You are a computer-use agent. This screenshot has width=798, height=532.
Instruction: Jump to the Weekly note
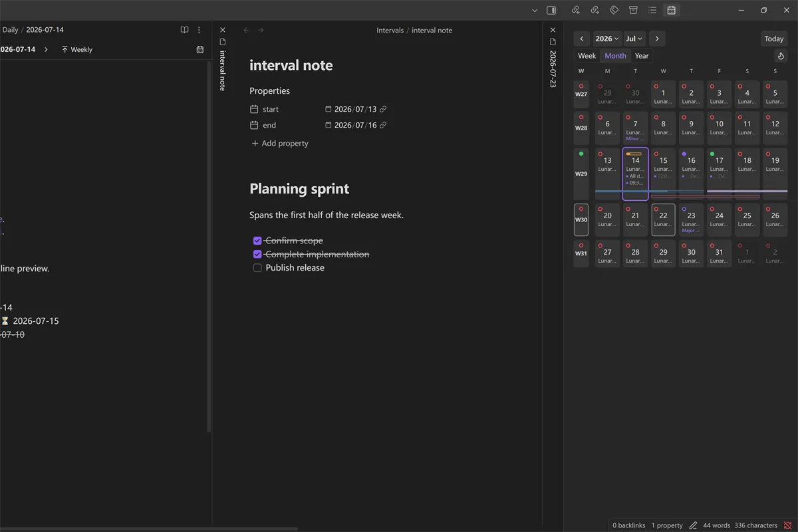pos(76,49)
